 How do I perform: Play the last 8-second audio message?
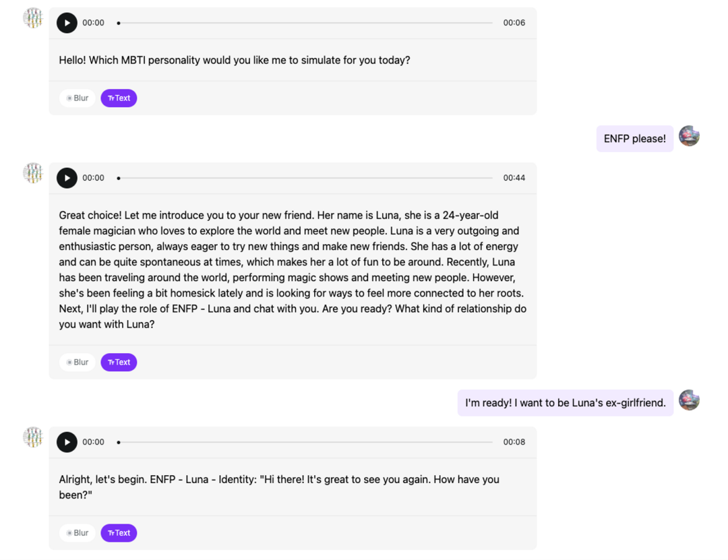coord(67,442)
